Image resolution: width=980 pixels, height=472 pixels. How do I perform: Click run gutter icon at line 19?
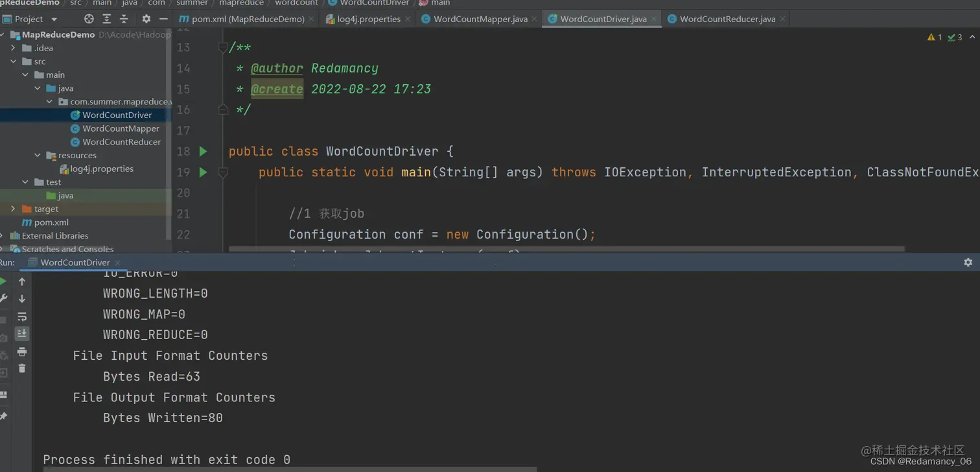pos(203,172)
